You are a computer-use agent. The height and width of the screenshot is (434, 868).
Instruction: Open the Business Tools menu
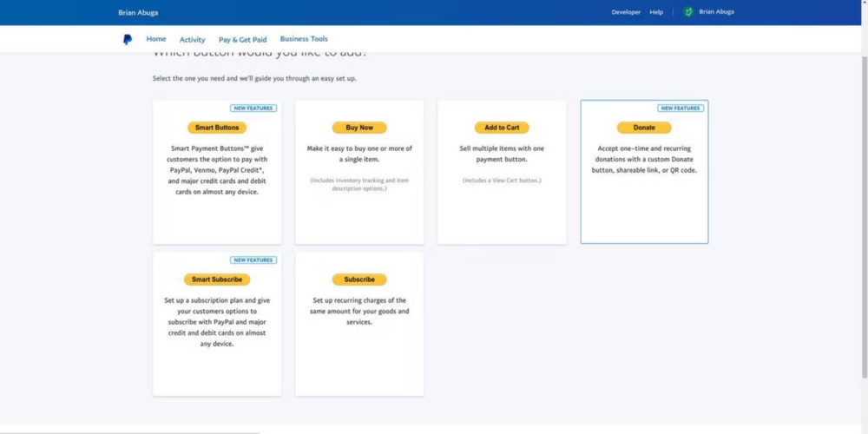tap(304, 39)
